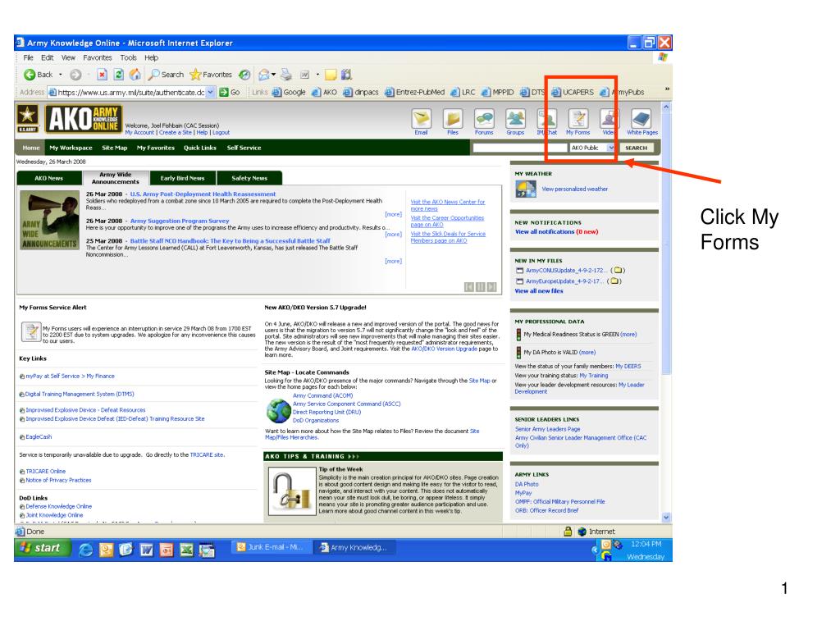Open the Forums icon

484,121
